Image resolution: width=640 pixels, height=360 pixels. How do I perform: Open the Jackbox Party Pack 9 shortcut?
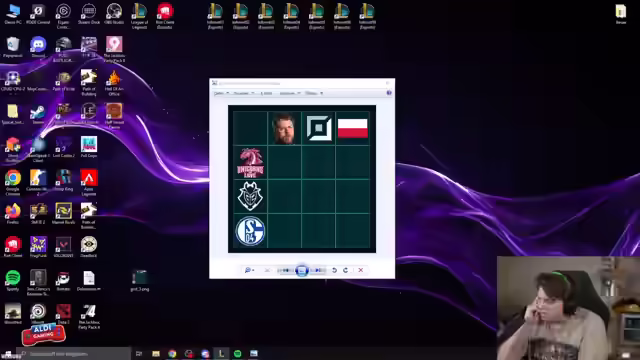coord(114,49)
